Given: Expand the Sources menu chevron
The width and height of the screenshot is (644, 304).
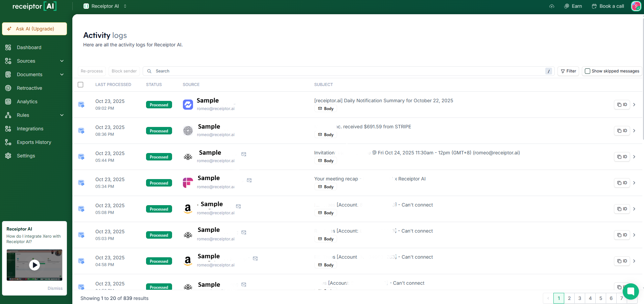Looking at the screenshot, I should coord(62,61).
